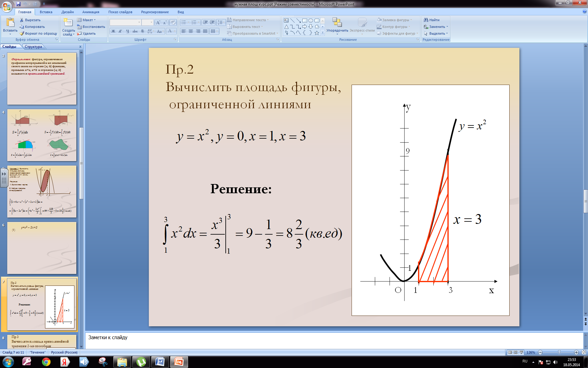Align text left

tap(184, 31)
